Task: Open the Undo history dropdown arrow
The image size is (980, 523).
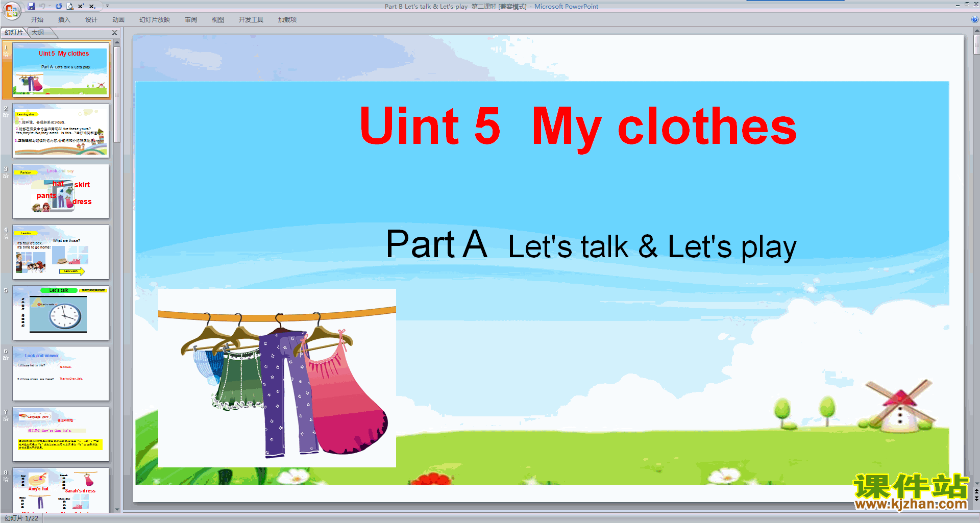Action: click(x=50, y=6)
